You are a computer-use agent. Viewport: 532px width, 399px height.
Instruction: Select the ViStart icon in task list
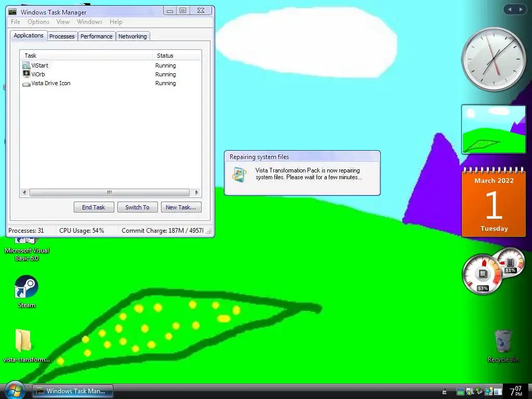click(26, 65)
